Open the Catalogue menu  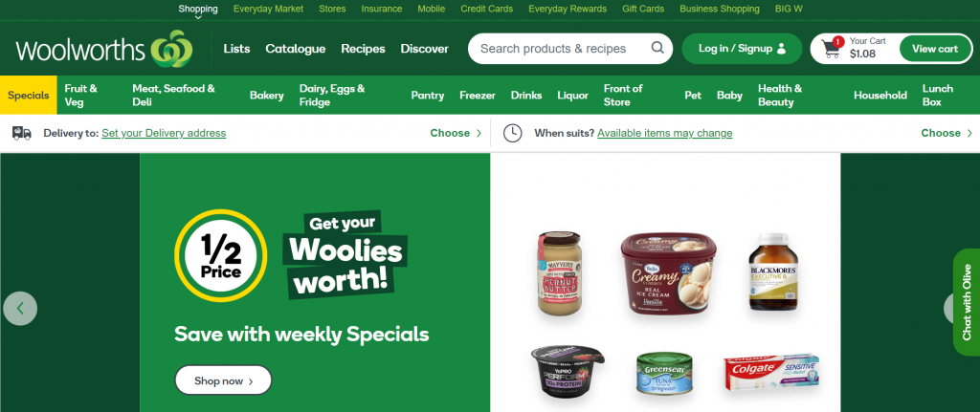click(x=296, y=49)
